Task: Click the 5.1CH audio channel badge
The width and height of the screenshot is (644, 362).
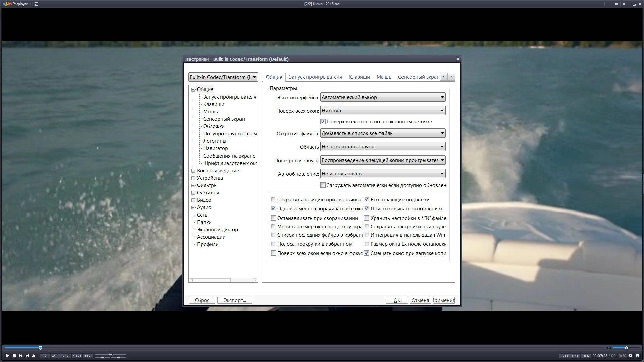Action: [x=77, y=356]
